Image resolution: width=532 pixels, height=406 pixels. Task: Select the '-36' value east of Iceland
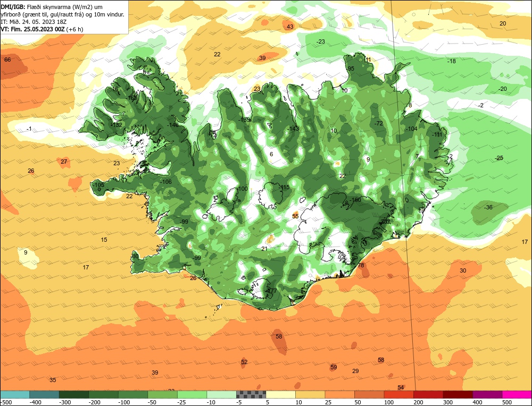488,207
